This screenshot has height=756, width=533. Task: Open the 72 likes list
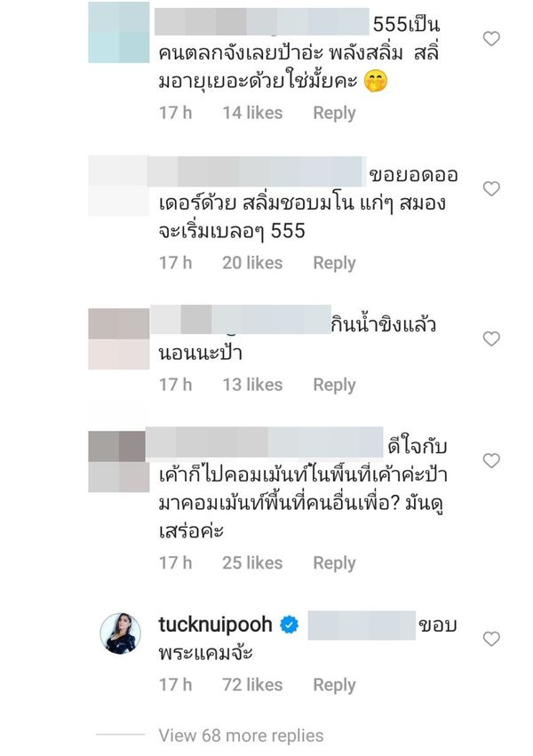pyautogui.click(x=252, y=685)
